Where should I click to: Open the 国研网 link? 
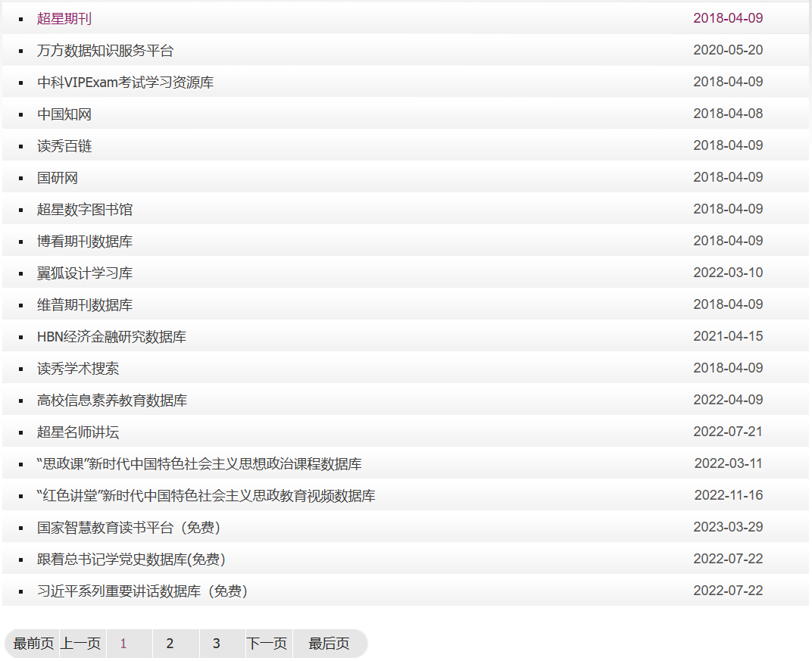pos(58,178)
